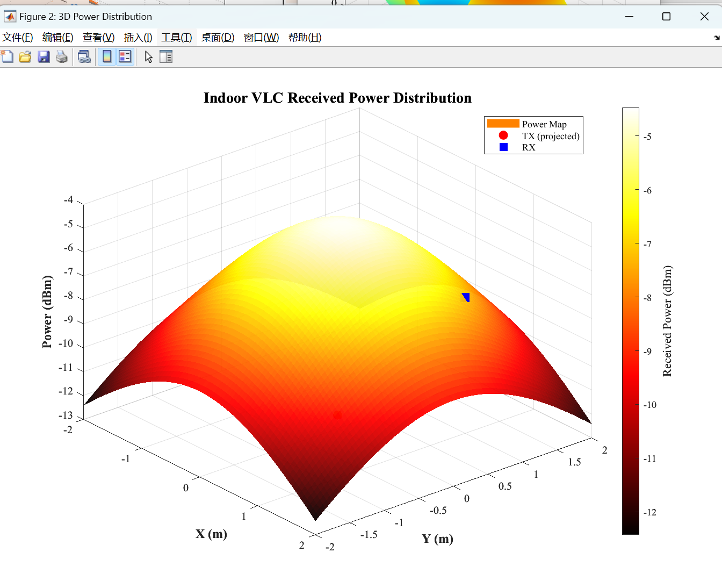Select the orange Power Map legend swatch
722x588 pixels.
click(503, 124)
